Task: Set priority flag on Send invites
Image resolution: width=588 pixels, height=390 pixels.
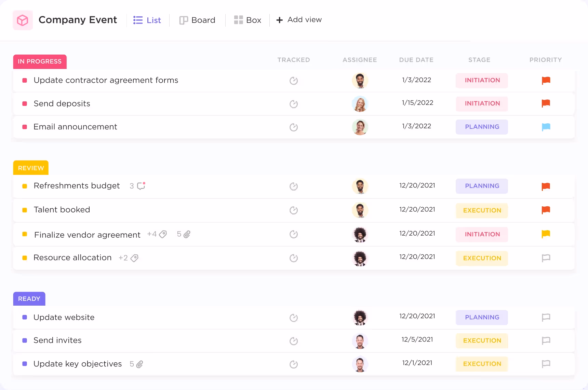Action: (546, 341)
